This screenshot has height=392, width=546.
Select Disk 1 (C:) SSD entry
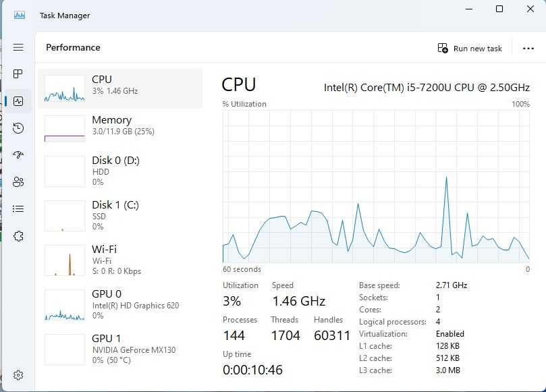click(x=120, y=215)
